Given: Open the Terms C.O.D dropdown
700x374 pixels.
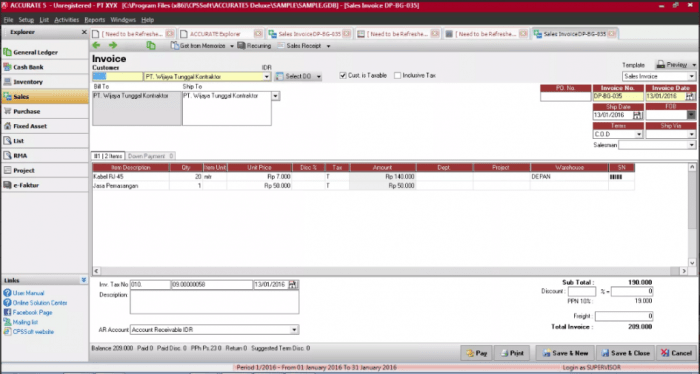Looking at the screenshot, I should click(x=639, y=134).
